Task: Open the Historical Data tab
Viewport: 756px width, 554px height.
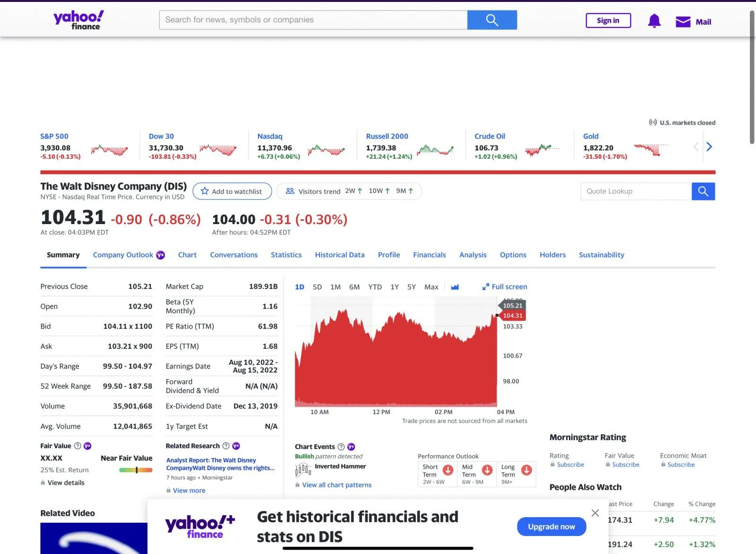Action: 340,255
